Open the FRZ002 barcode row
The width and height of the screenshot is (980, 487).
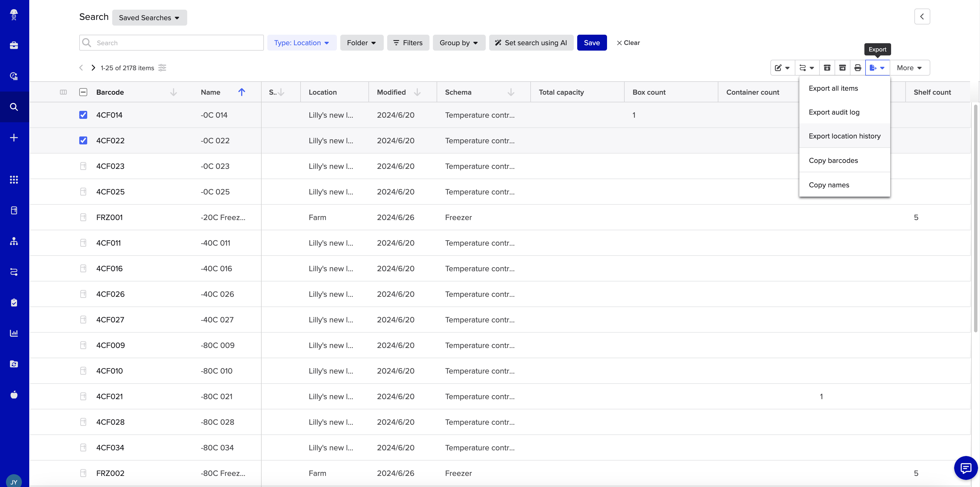(110, 473)
